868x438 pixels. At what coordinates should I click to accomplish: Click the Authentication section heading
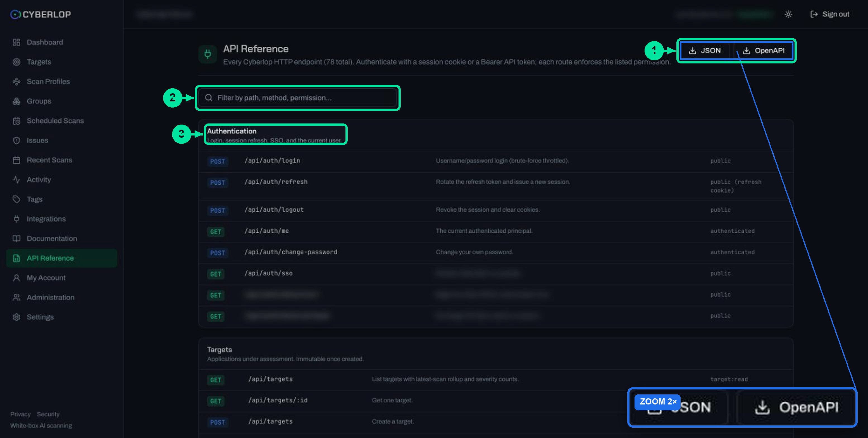pyautogui.click(x=232, y=131)
